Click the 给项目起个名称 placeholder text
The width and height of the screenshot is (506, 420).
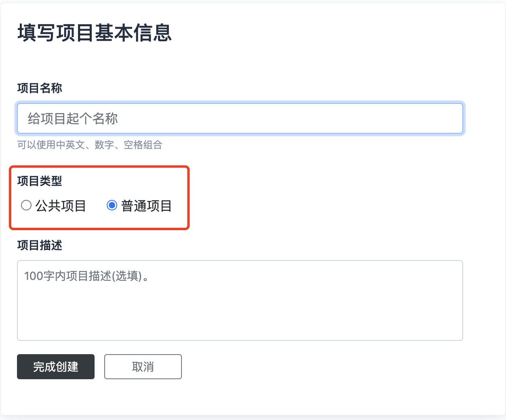73,119
